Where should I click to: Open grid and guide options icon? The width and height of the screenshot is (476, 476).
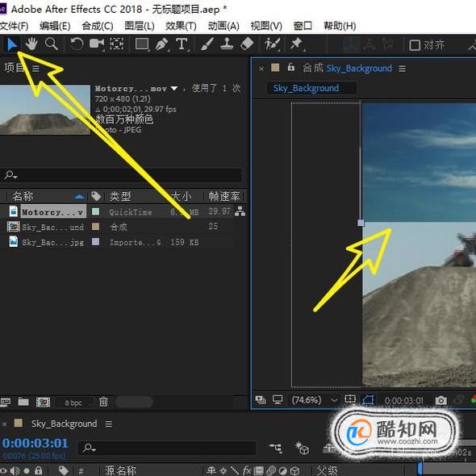pyautogui.click(x=350, y=399)
